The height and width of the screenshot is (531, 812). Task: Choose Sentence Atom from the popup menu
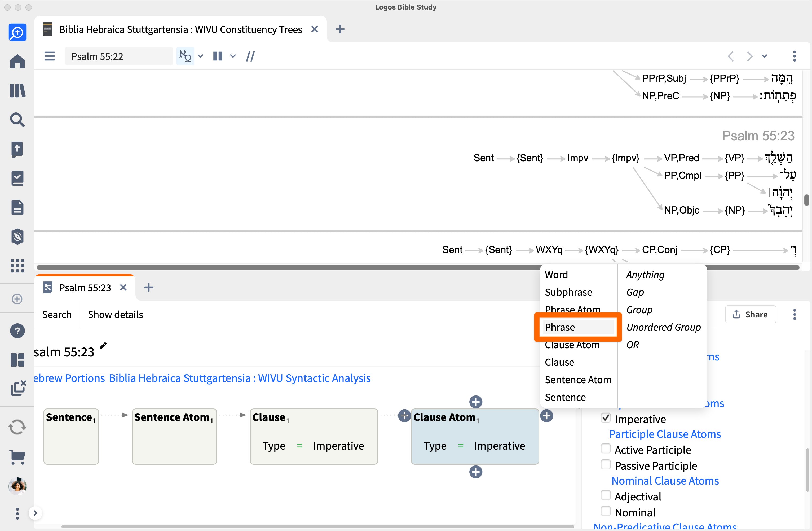tap(578, 380)
